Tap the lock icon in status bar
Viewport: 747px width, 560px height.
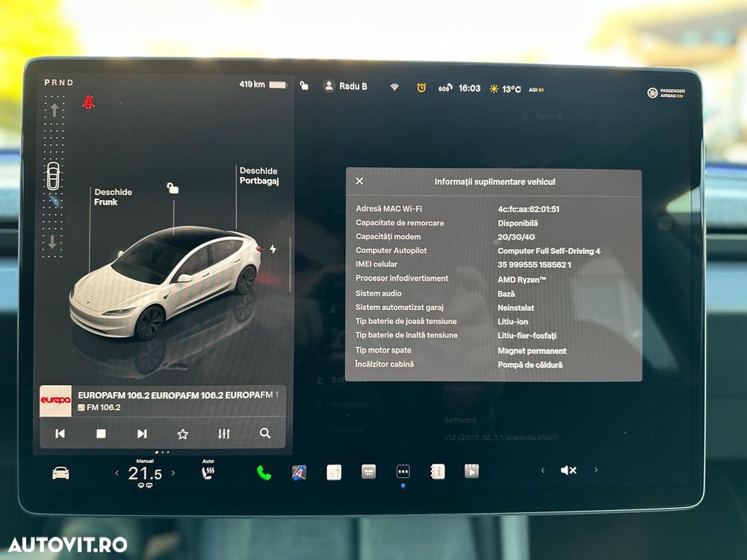(304, 85)
